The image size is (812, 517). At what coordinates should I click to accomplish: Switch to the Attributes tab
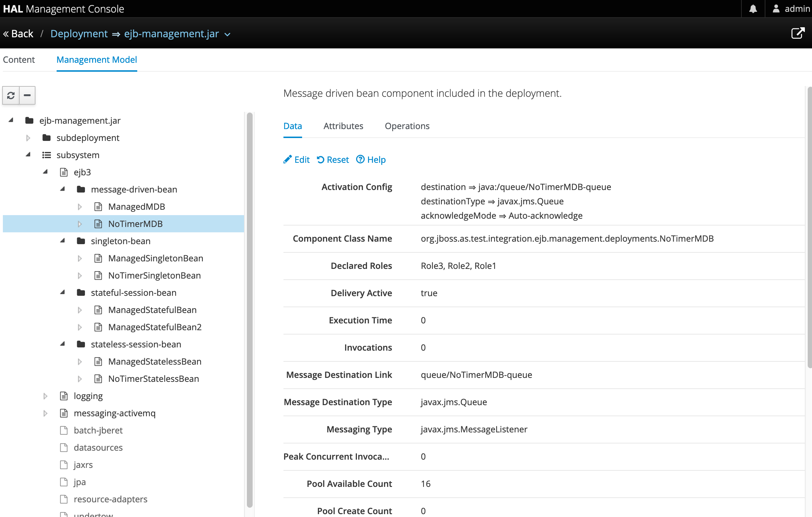(343, 126)
